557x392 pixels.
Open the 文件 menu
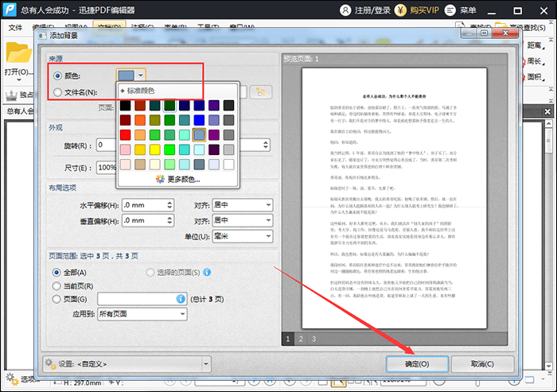[x=15, y=28]
